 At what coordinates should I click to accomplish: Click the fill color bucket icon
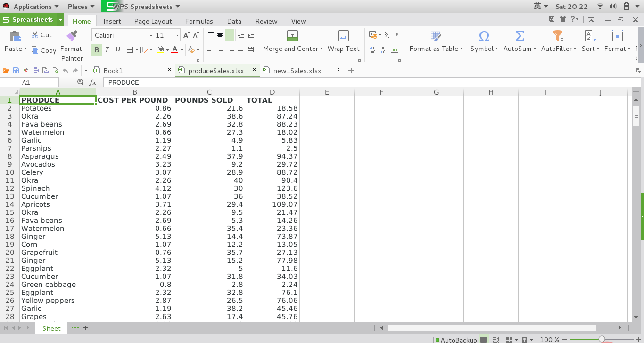[161, 50]
